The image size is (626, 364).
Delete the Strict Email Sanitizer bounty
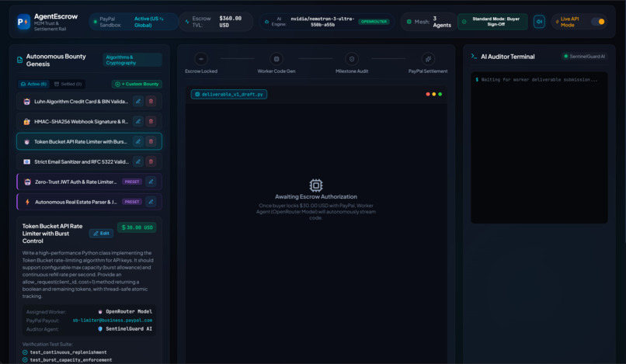click(x=151, y=161)
